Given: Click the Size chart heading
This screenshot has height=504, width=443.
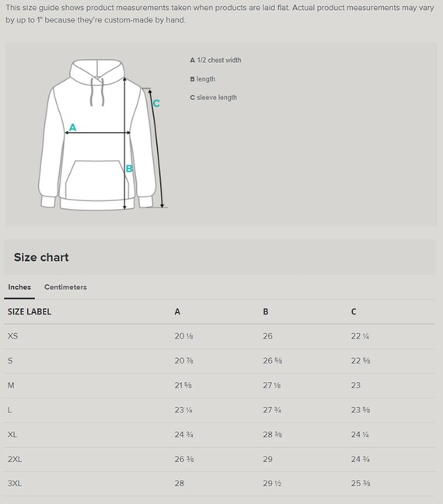Looking at the screenshot, I should 41,258.
